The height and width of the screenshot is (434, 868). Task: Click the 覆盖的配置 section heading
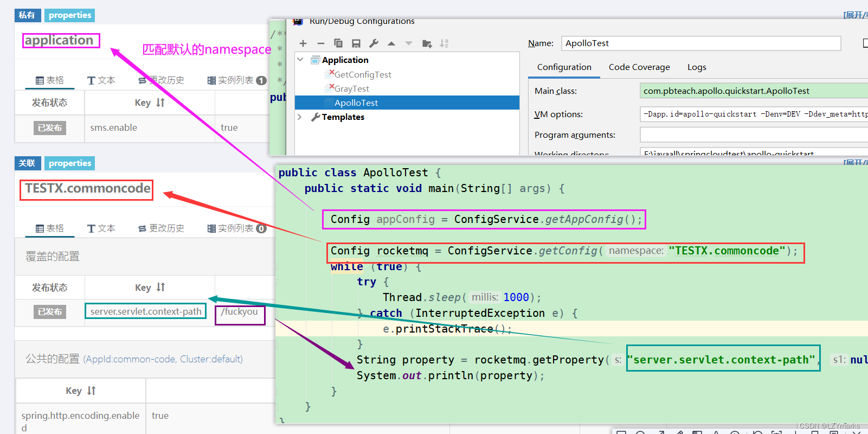click(x=53, y=256)
